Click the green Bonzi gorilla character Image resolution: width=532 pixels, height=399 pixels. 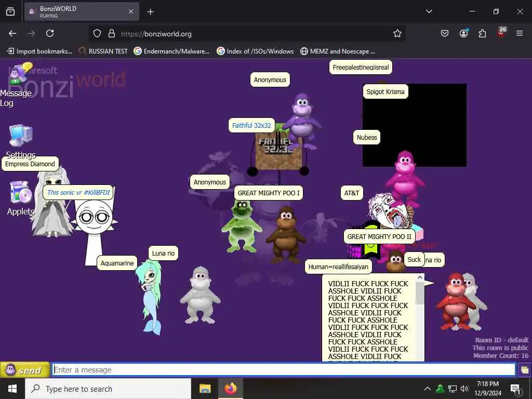coord(242,225)
